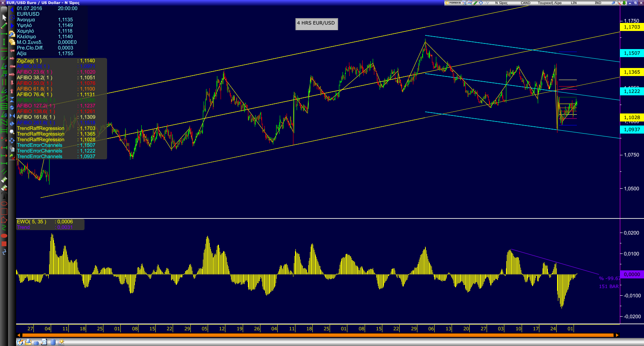The width and height of the screenshot is (644, 346).
Task: Click the chart line icon in top toolbar
Action: [487, 3]
